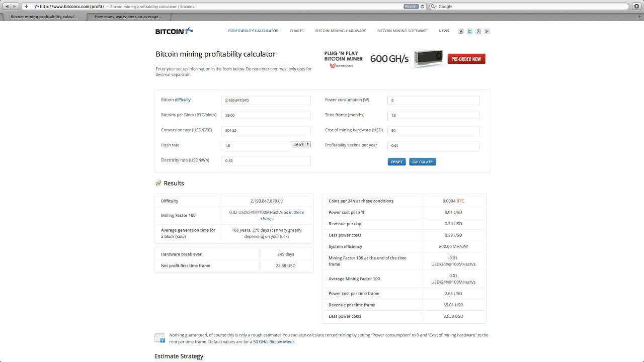This screenshot has width=644, height=362.
Task: Select the '245 days' break even value
Action: [x=285, y=254]
